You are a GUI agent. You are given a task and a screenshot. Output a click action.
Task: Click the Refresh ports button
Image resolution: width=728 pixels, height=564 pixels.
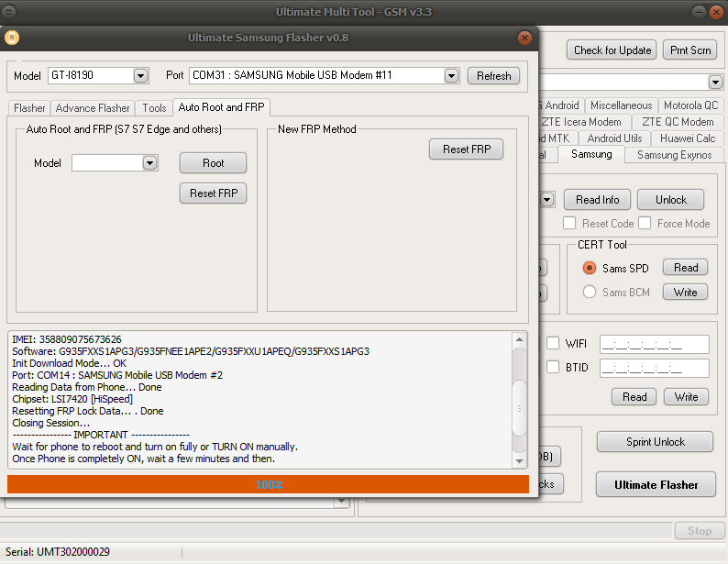[493, 76]
